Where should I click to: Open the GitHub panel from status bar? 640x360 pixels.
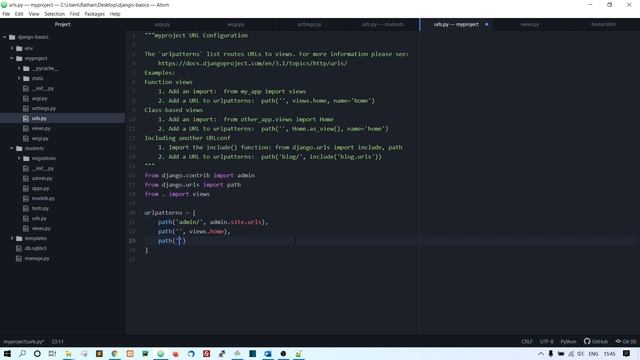click(596, 342)
